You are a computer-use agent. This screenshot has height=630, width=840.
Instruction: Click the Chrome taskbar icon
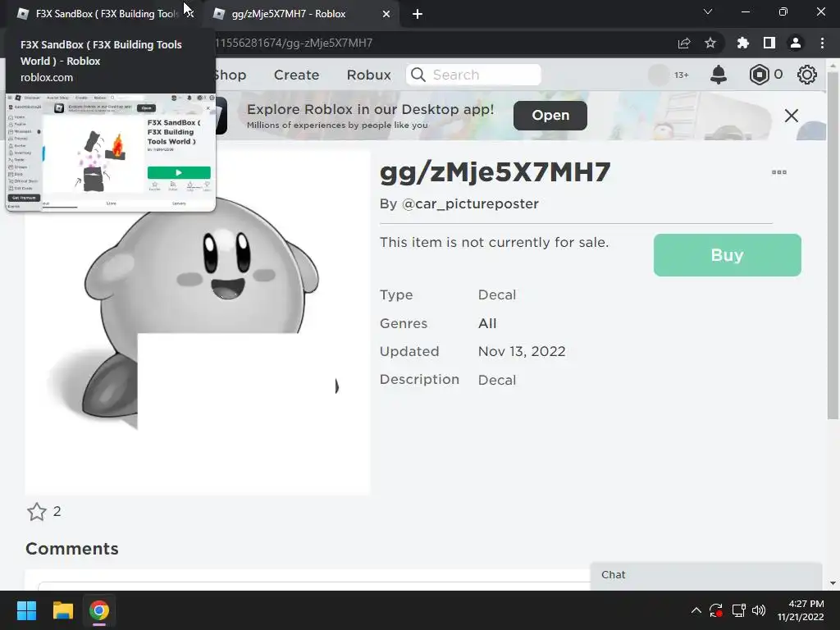[x=99, y=610]
